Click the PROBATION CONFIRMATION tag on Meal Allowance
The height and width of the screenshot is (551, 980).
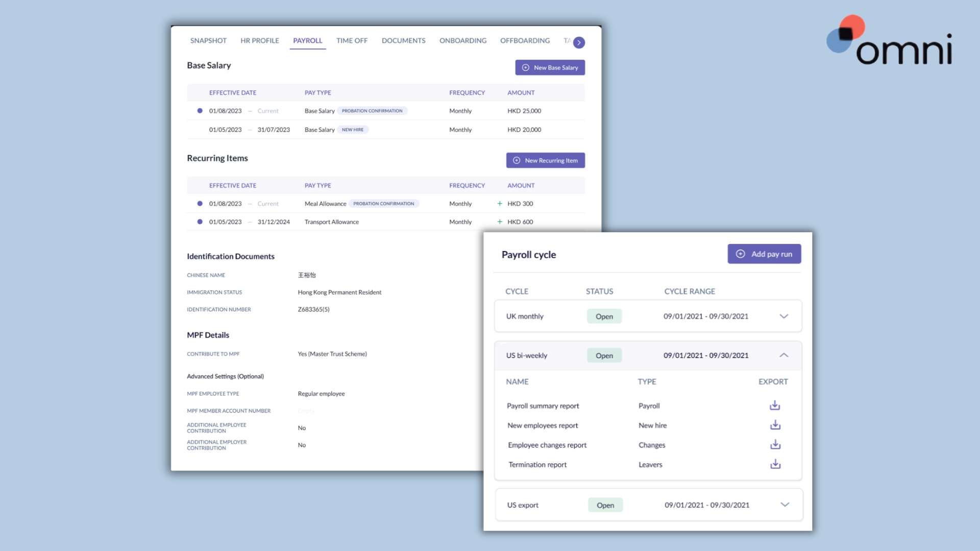click(x=384, y=204)
